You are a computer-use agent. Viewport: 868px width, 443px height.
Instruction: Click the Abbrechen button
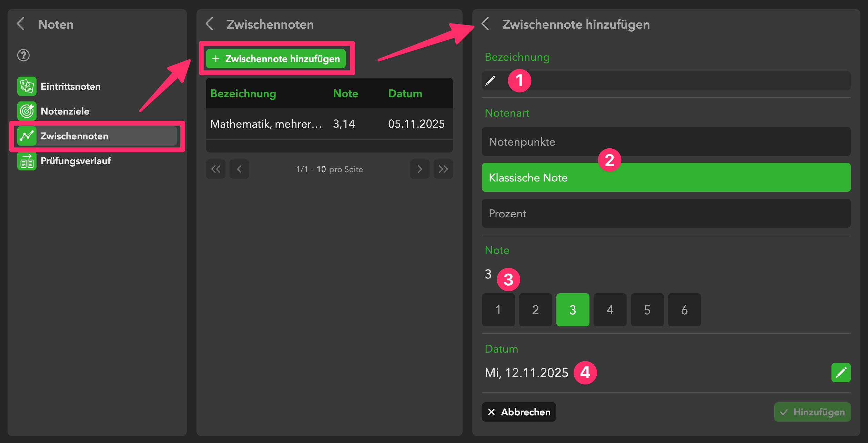518,412
